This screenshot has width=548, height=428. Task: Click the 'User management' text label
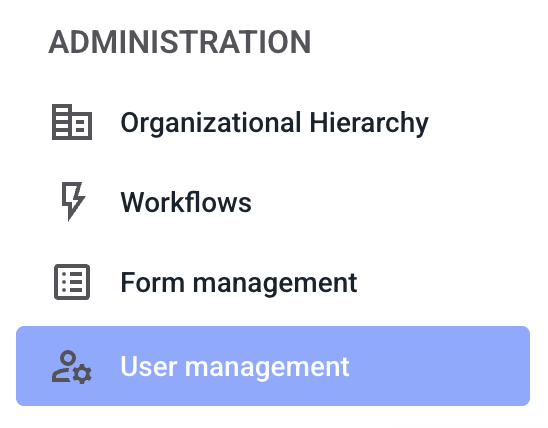[x=235, y=367]
